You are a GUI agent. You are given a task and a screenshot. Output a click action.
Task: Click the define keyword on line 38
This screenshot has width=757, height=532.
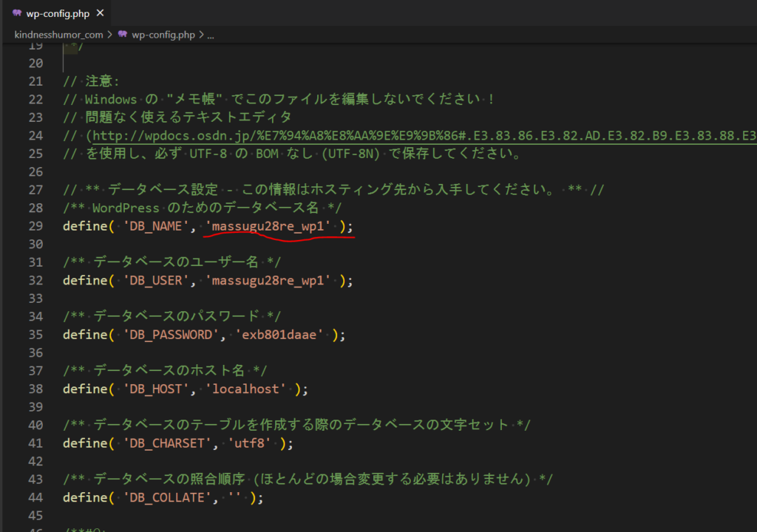tap(86, 389)
